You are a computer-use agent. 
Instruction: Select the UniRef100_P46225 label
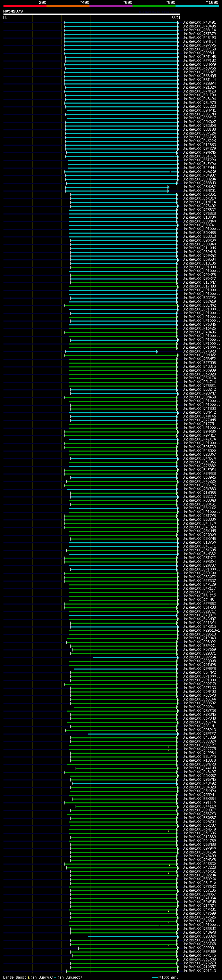click(199, 481)
